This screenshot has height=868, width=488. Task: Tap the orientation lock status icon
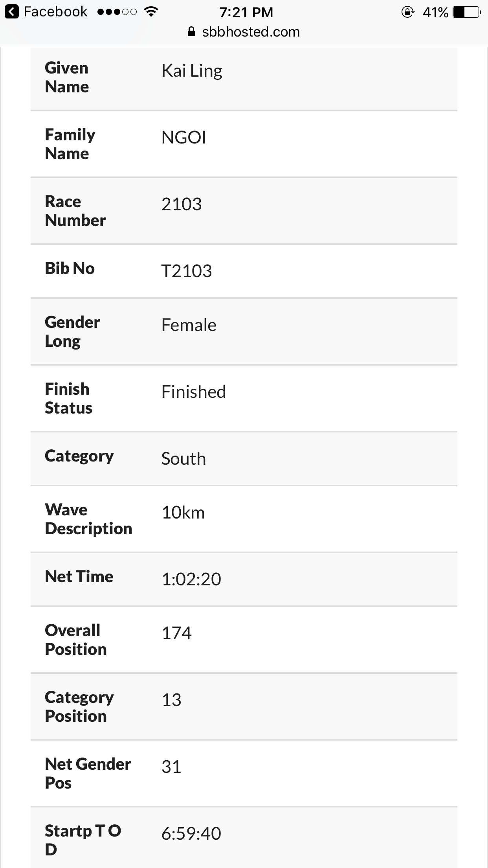click(x=407, y=12)
